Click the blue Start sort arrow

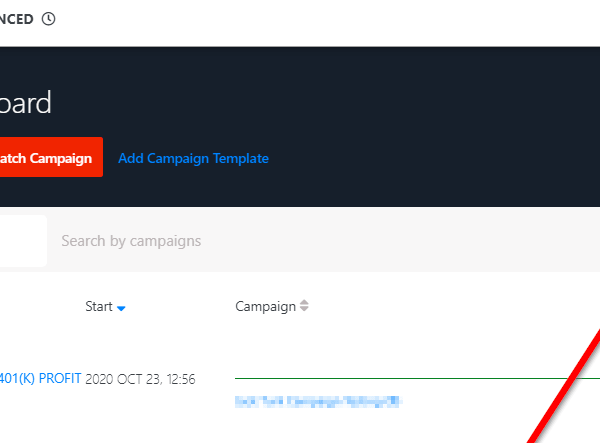[121, 308]
